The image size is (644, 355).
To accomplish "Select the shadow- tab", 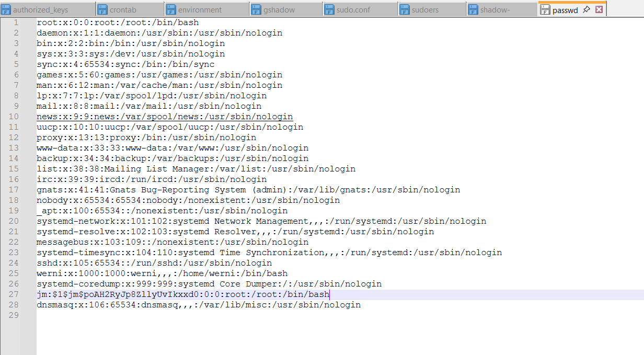I will pyautogui.click(x=495, y=10).
